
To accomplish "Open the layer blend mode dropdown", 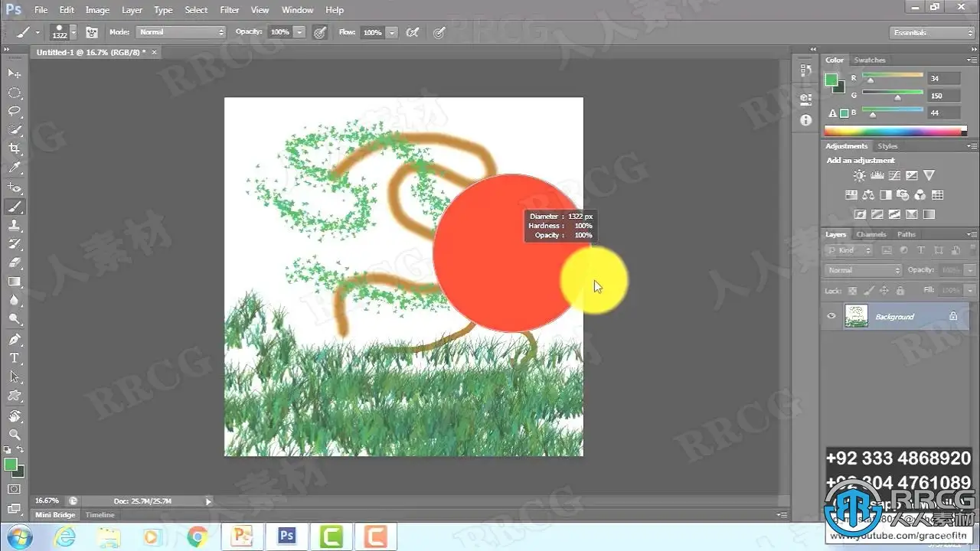I will 864,270.
